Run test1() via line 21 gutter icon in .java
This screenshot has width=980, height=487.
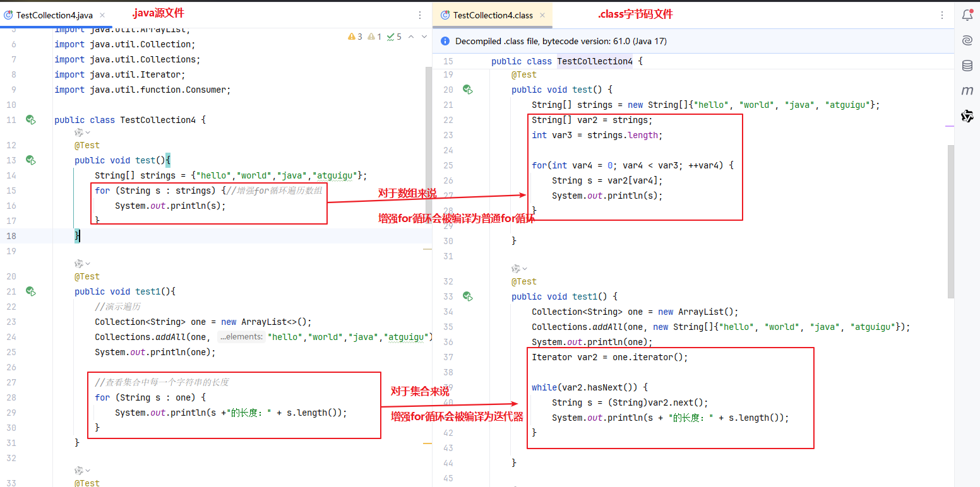30,291
